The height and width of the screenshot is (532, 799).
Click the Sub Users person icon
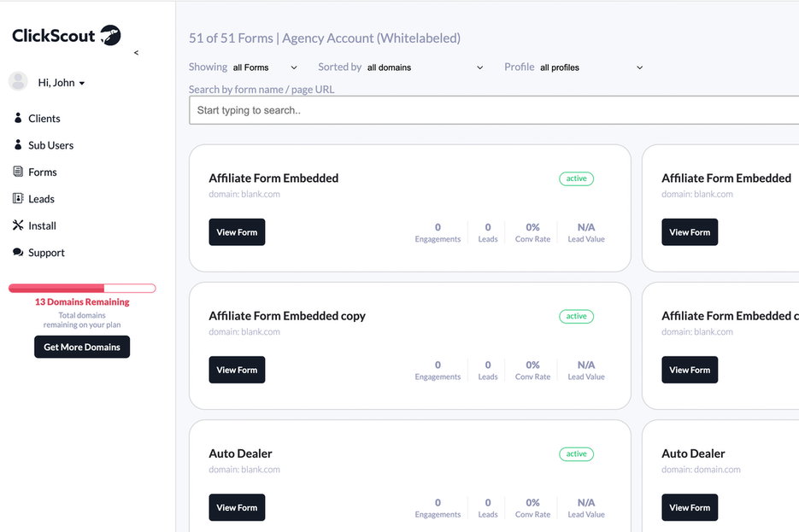18,145
